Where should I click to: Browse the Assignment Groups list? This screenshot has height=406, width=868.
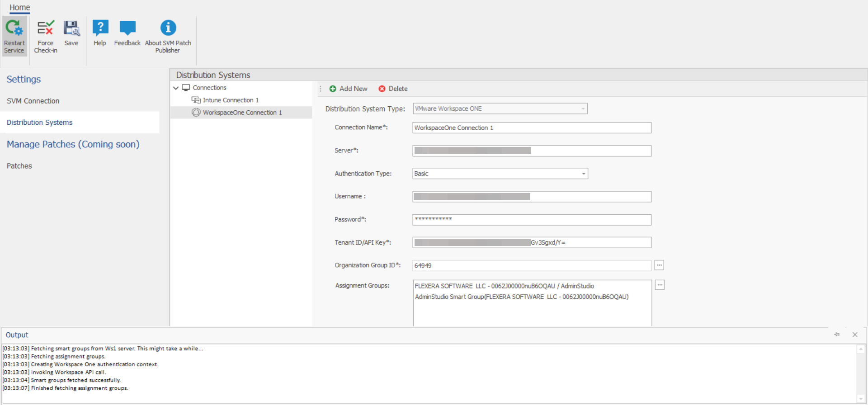[x=660, y=285]
